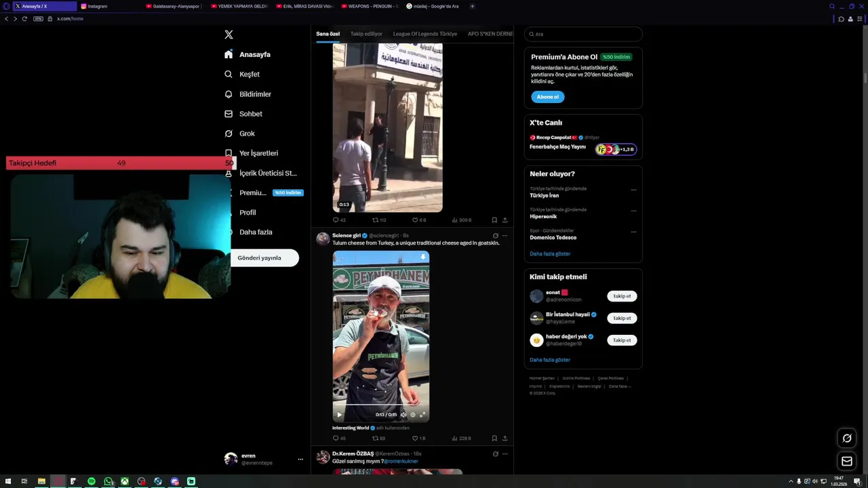The height and width of the screenshot is (488, 868).
Task: Repost the Science girl cheese post
Action: (378, 439)
